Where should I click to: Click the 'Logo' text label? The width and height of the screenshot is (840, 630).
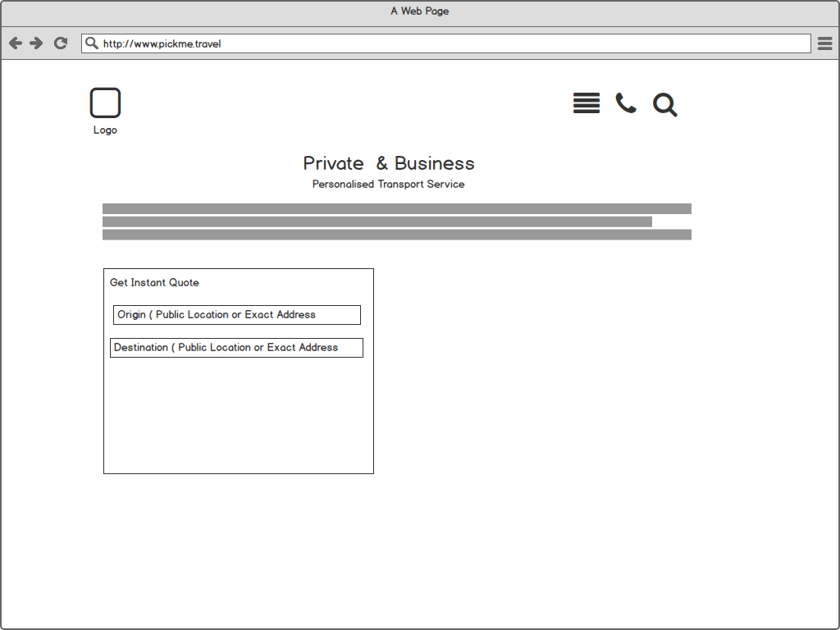105,130
